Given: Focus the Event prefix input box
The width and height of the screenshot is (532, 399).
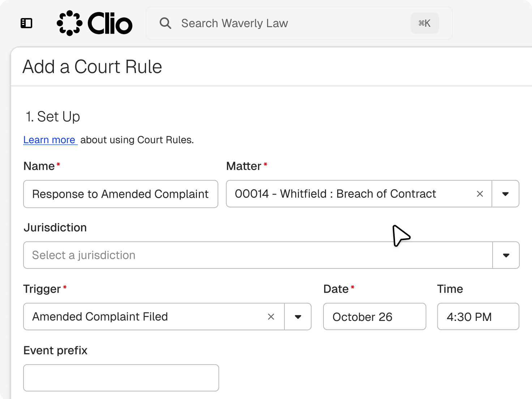Looking at the screenshot, I should pos(121,378).
